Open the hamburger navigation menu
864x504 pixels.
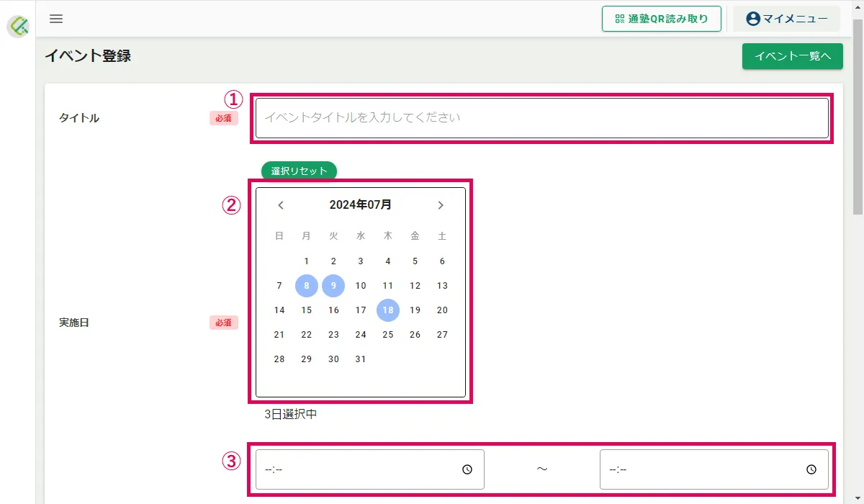click(56, 19)
